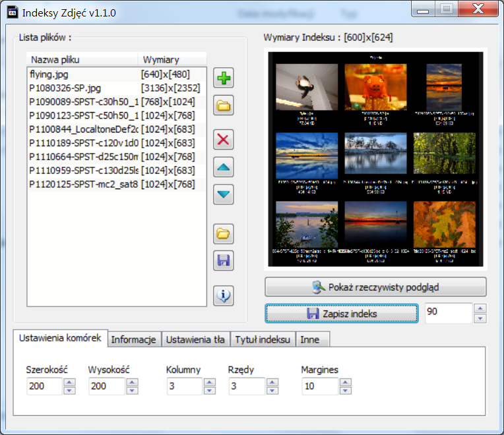Select the Tytuł indeksu tab
The width and height of the screenshot is (504, 435).
262,340
